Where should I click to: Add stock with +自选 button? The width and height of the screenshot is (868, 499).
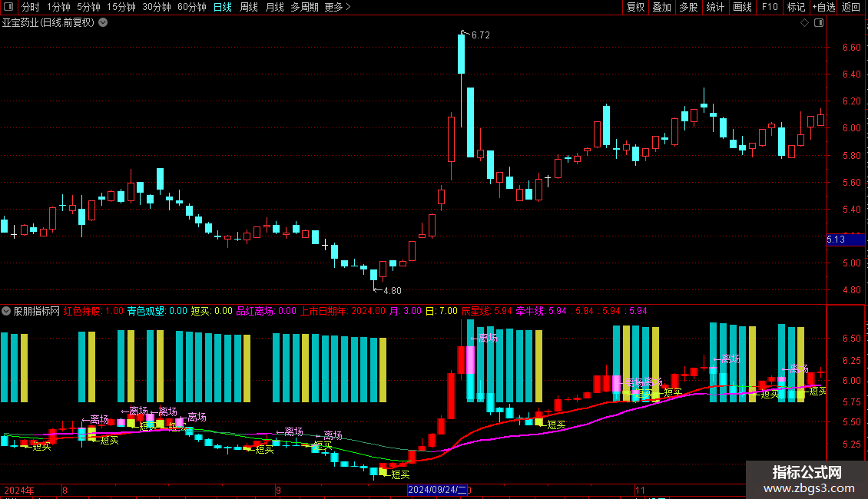pos(823,7)
